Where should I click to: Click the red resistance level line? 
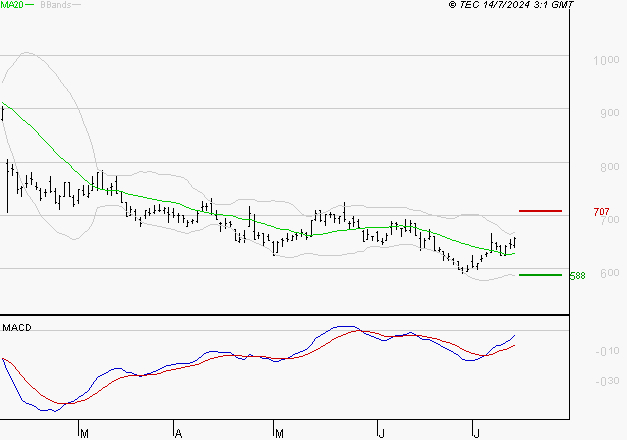click(540, 211)
